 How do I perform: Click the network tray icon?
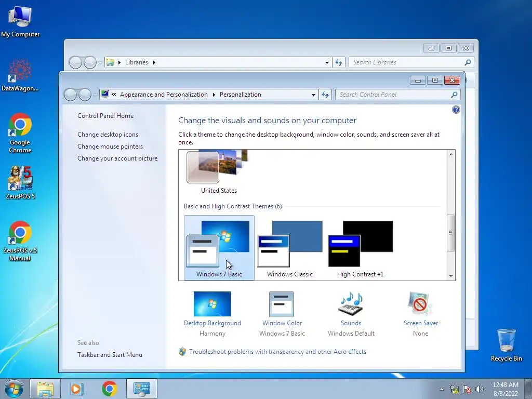(455, 389)
